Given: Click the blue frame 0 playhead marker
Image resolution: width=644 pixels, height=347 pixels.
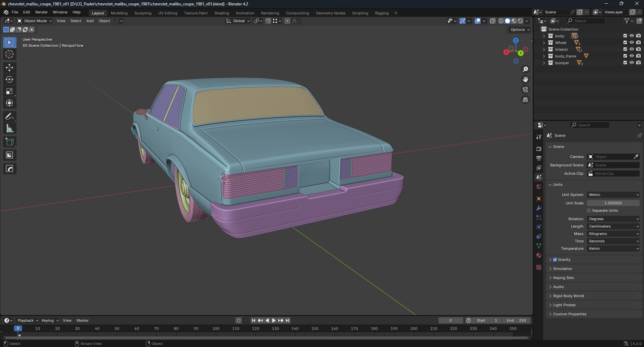Looking at the screenshot, I should click(18, 329).
